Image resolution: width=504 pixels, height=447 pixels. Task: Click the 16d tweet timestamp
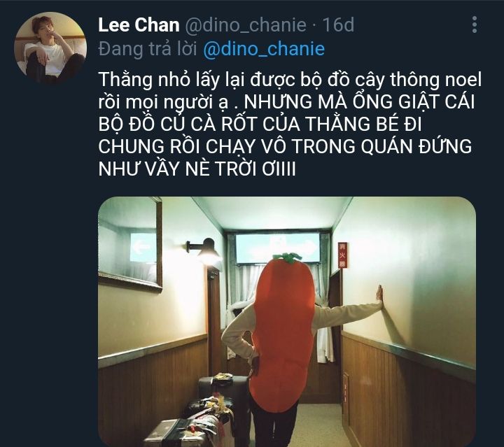(338, 24)
